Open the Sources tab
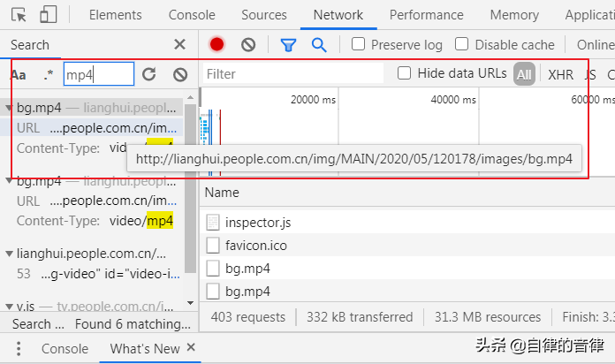615x364 pixels. [263, 15]
